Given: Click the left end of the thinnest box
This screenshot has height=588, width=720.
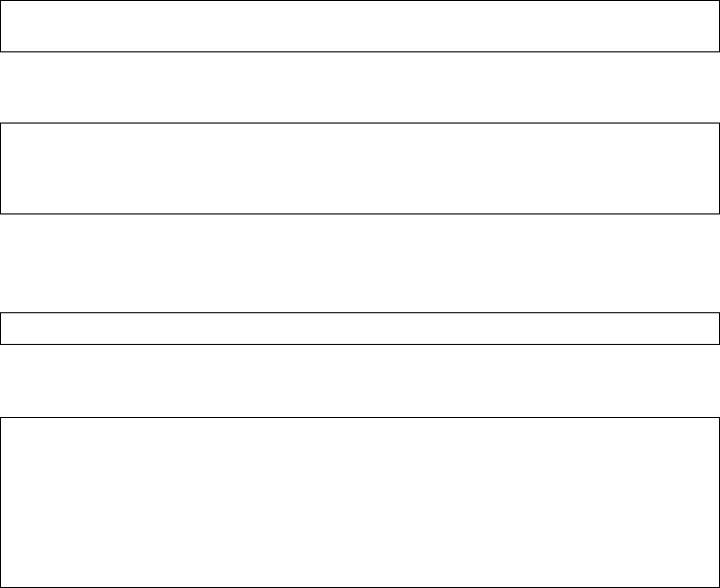Looking at the screenshot, I should [19, 328].
